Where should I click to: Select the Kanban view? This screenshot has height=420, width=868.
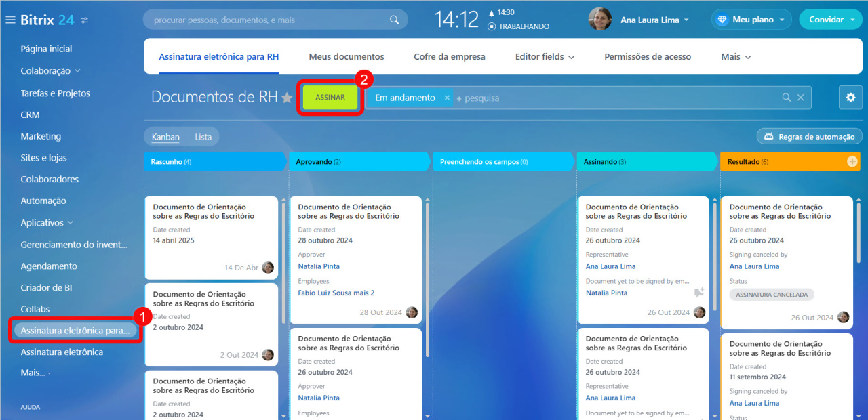point(165,137)
